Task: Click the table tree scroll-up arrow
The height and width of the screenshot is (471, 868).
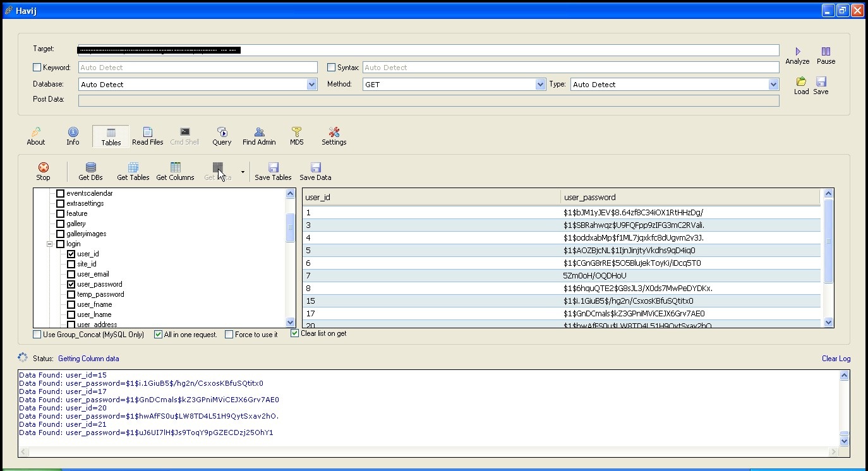Action: (291, 194)
